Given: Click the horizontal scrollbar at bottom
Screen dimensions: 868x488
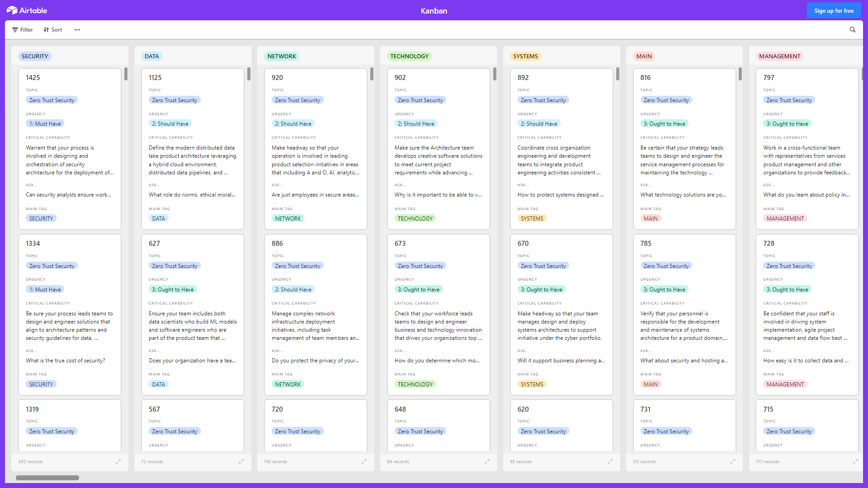Looking at the screenshot, I should click(47, 478).
